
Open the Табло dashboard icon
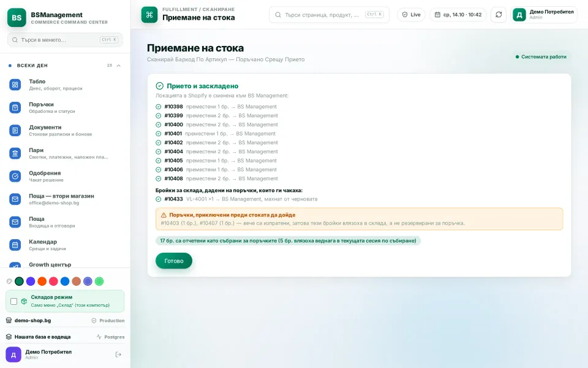pyautogui.click(x=15, y=85)
